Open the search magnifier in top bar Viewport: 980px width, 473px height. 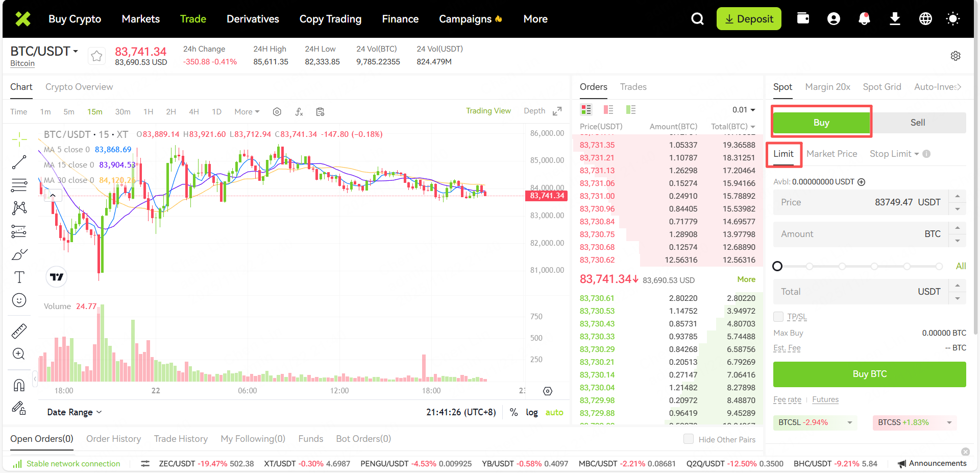click(x=697, y=19)
